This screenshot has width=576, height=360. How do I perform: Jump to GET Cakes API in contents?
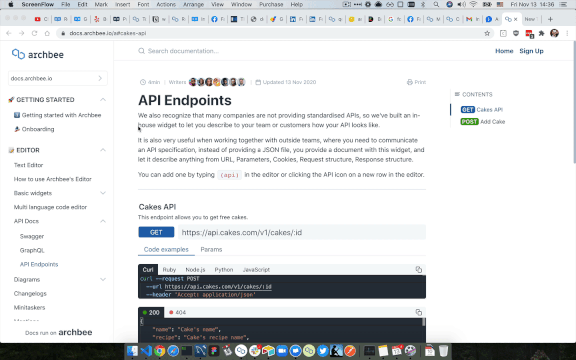(x=482, y=109)
